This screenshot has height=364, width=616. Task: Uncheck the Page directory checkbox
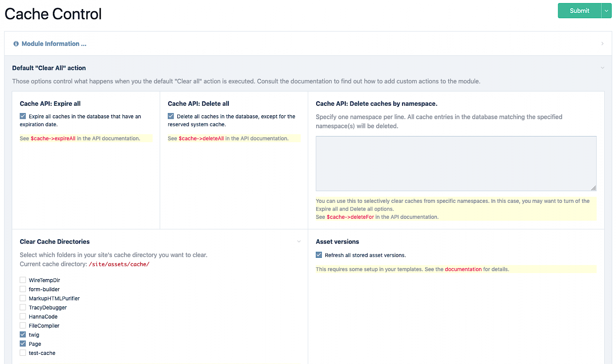(x=23, y=344)
